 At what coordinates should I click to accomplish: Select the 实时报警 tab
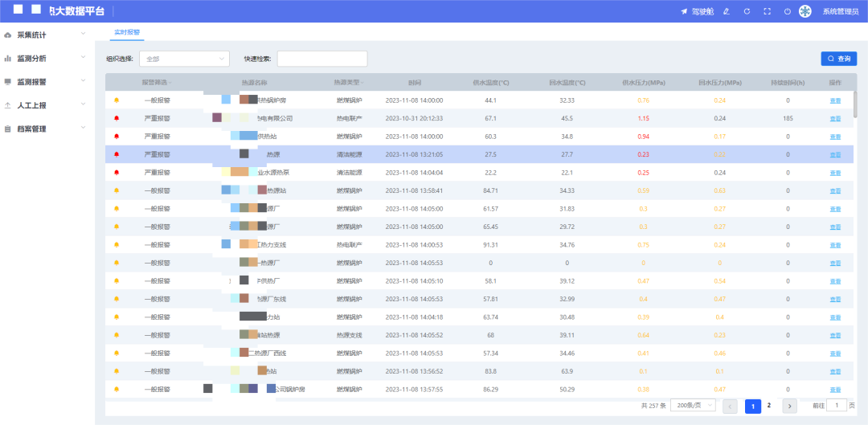(x=127, y=32)
